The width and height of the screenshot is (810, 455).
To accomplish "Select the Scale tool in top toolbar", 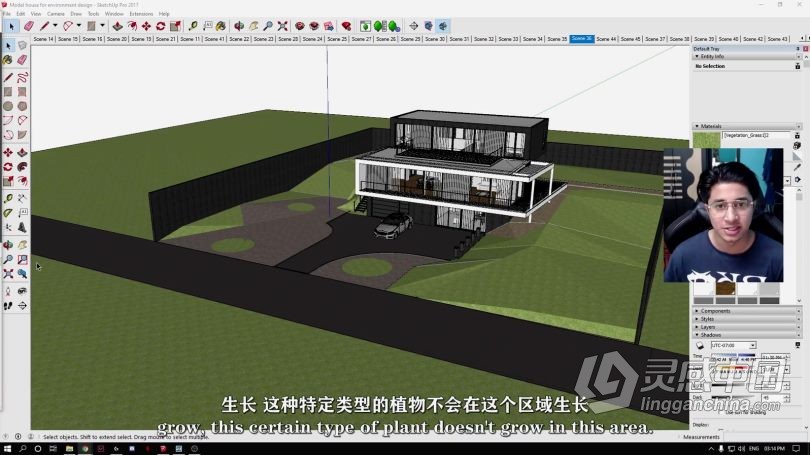I will [175, 26].
